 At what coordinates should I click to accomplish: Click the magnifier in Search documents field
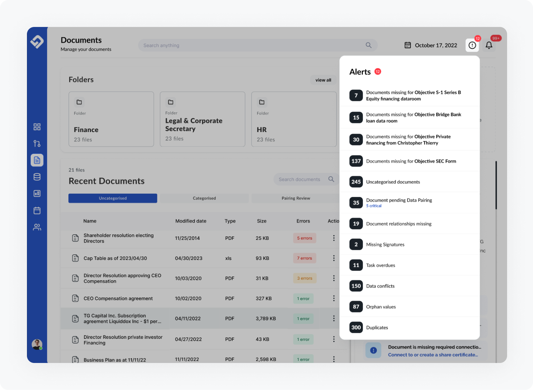[x=331, y=179]
